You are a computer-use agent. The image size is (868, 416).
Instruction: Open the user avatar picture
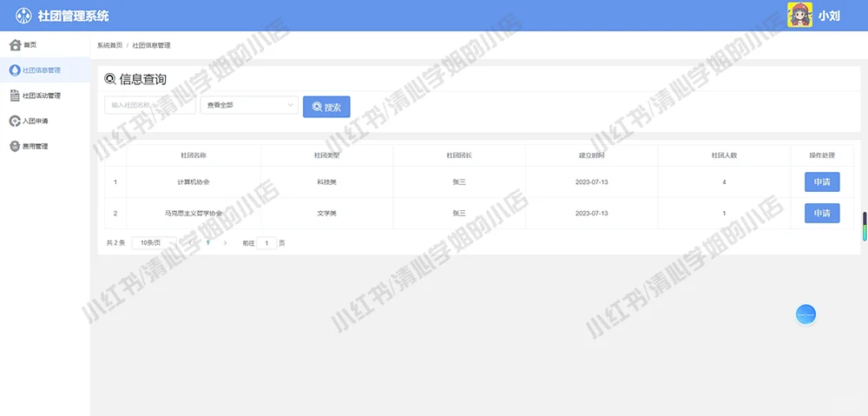pyautogui.click(x=800, y=15)
